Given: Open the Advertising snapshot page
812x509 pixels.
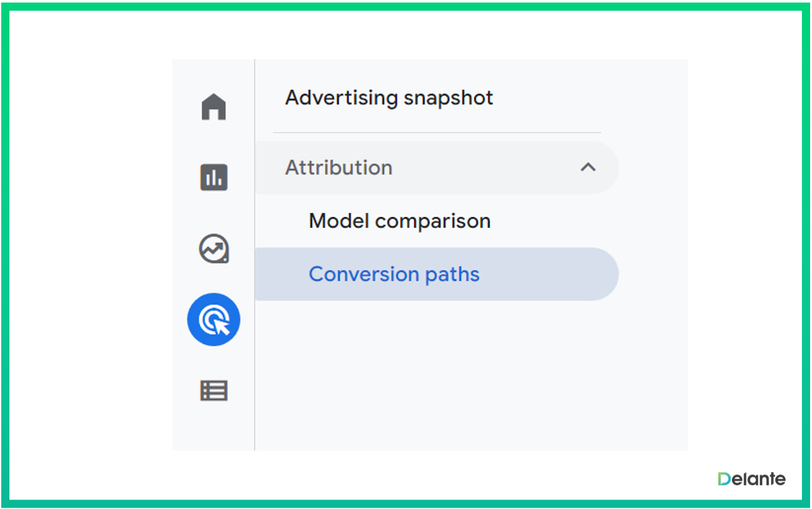Looking at the screenshot, I should 389,98.
